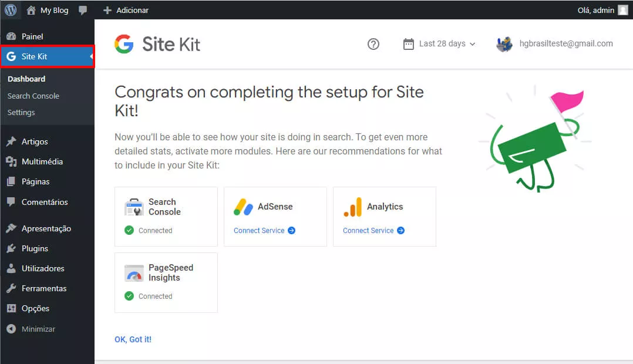Image resolution: width=633 pixels, height=364 pixels.
Task: Click the AdSense logo icon
Action: tap(243, 207)
